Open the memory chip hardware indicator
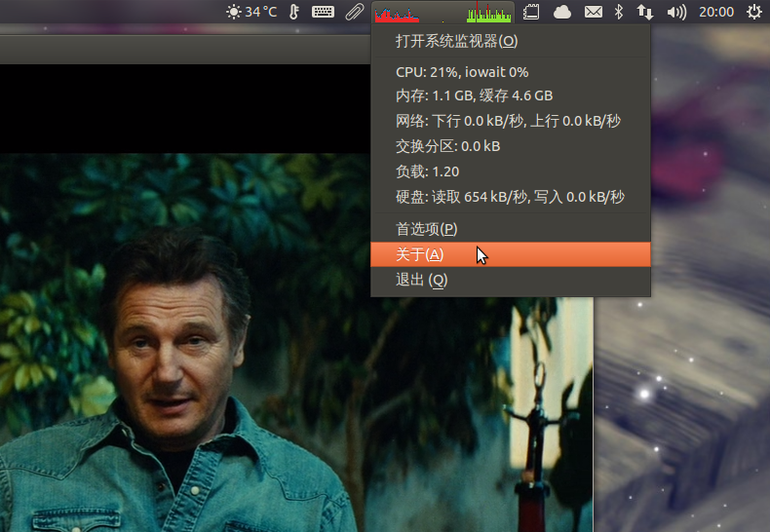The width and height of the screenshot is (770, 532). tap(531, 12)
